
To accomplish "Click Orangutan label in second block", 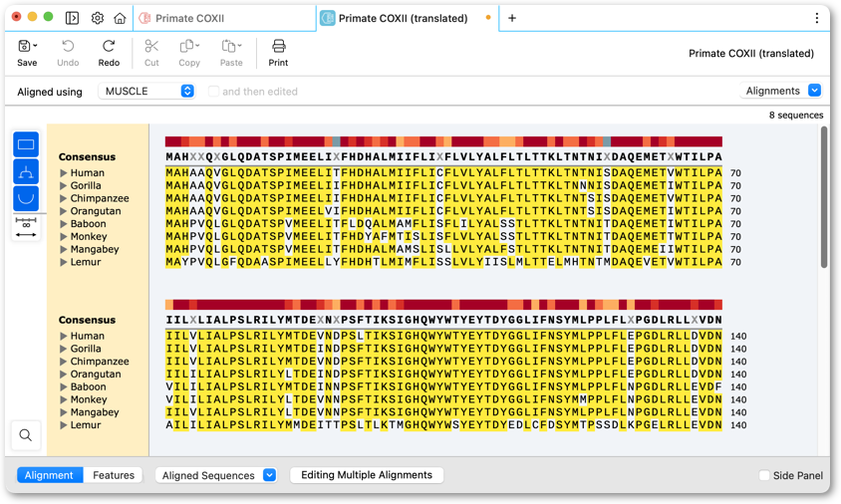I will tap(96, 375).
